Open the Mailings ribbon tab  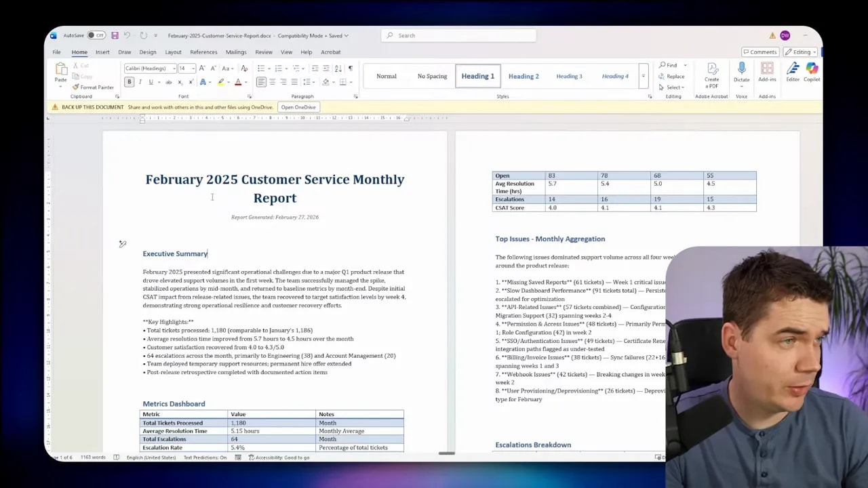click(236, 52)
